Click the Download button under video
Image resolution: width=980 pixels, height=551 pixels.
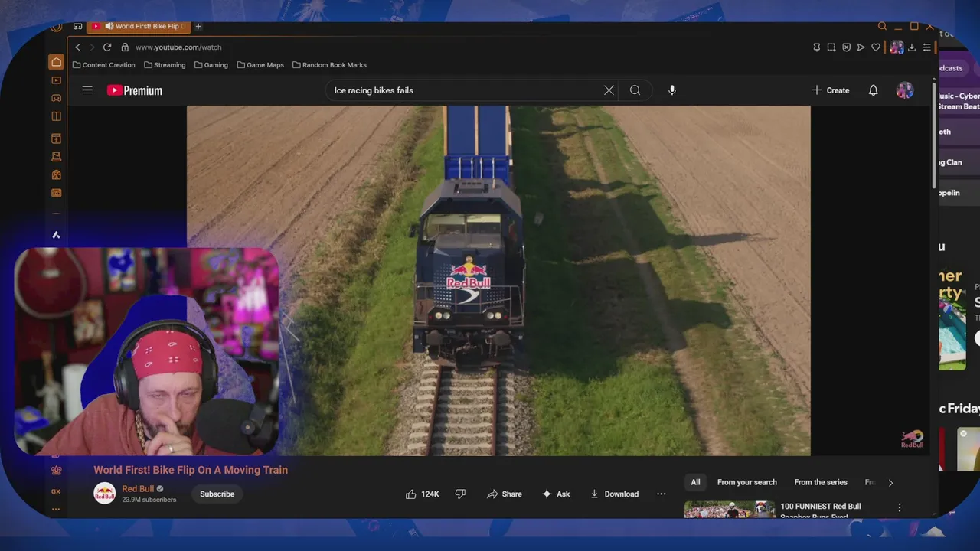(x=614, y=494)
